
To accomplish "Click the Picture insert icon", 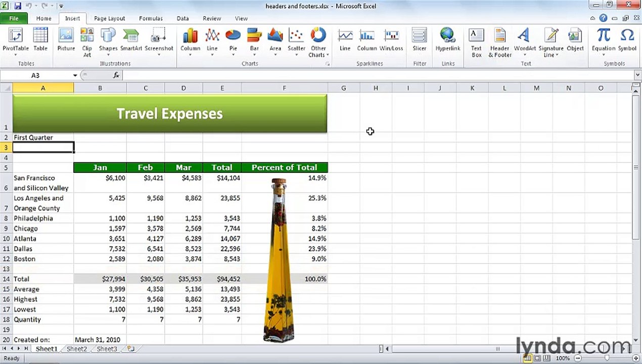I will pos(66,40).
